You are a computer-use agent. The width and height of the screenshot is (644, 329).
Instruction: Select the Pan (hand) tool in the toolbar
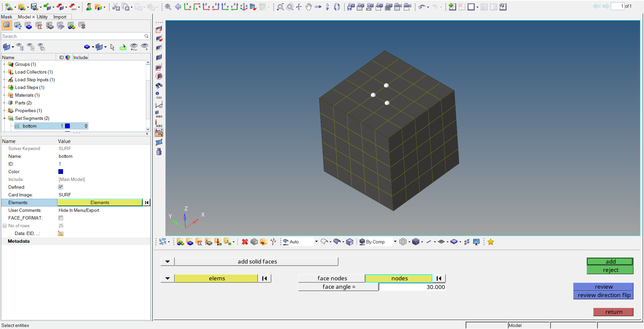308,7
